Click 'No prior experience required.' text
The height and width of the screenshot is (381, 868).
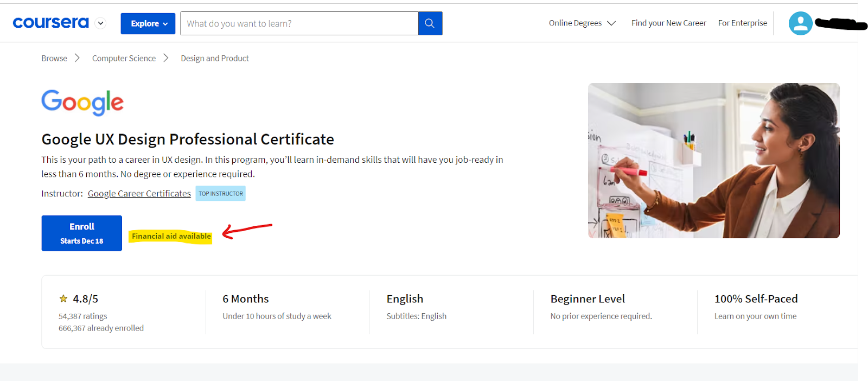point(601,316)
